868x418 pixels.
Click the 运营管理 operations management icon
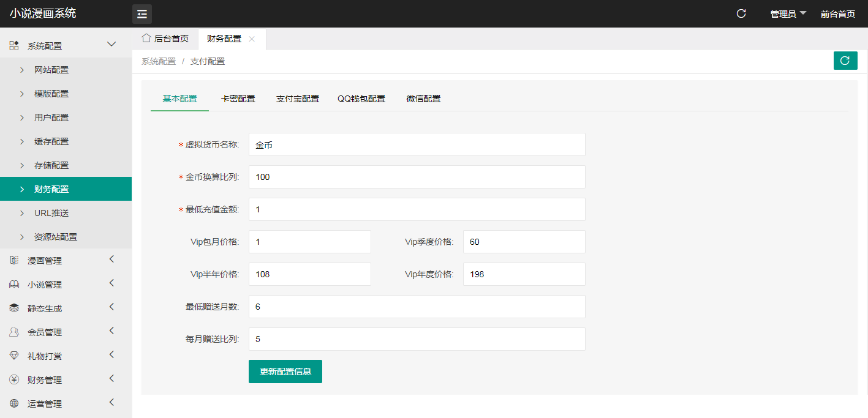point(14,403)
